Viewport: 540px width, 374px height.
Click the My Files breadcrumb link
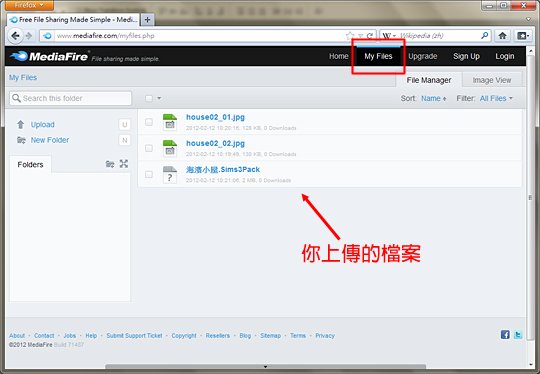point(23,77)
